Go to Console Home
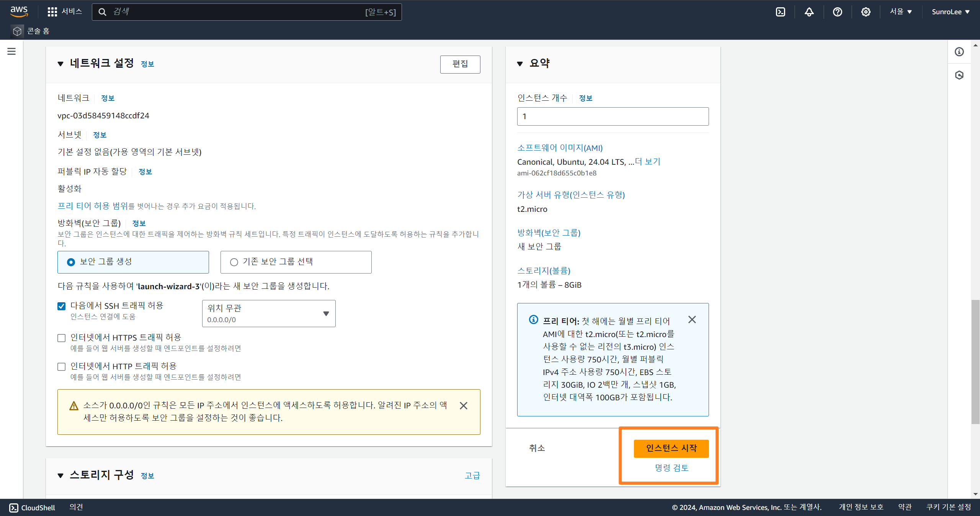 point(38,31)
